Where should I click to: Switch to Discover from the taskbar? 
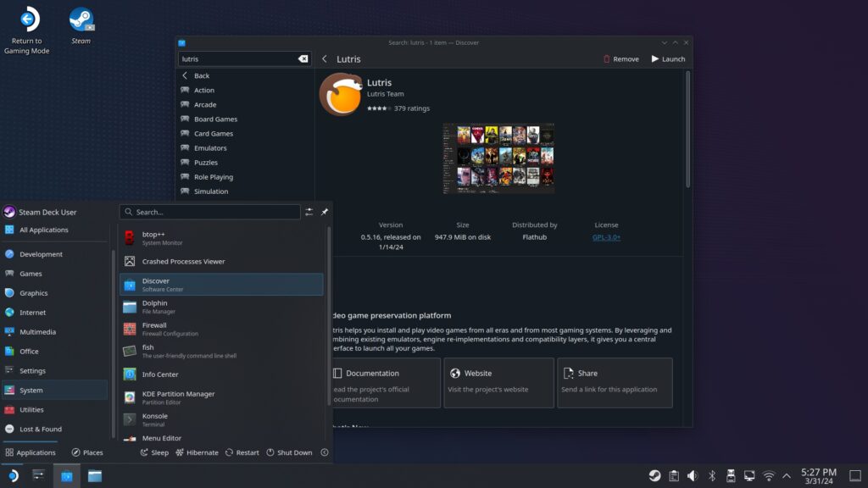point(66,475)
